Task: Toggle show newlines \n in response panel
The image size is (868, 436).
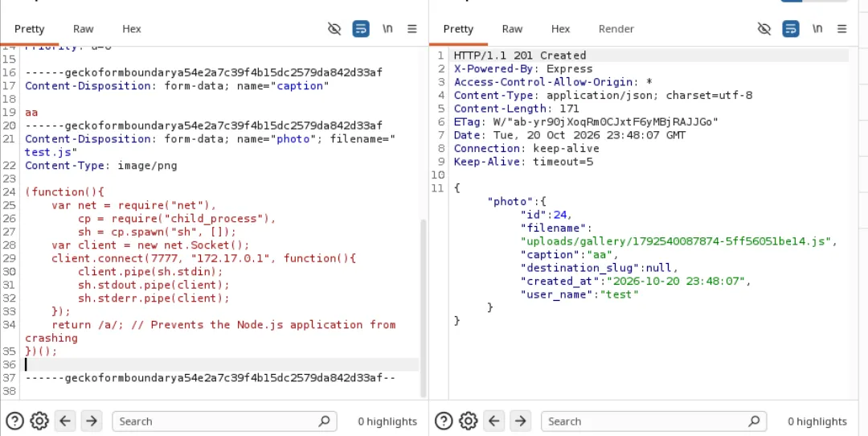Action: (817, 29)
